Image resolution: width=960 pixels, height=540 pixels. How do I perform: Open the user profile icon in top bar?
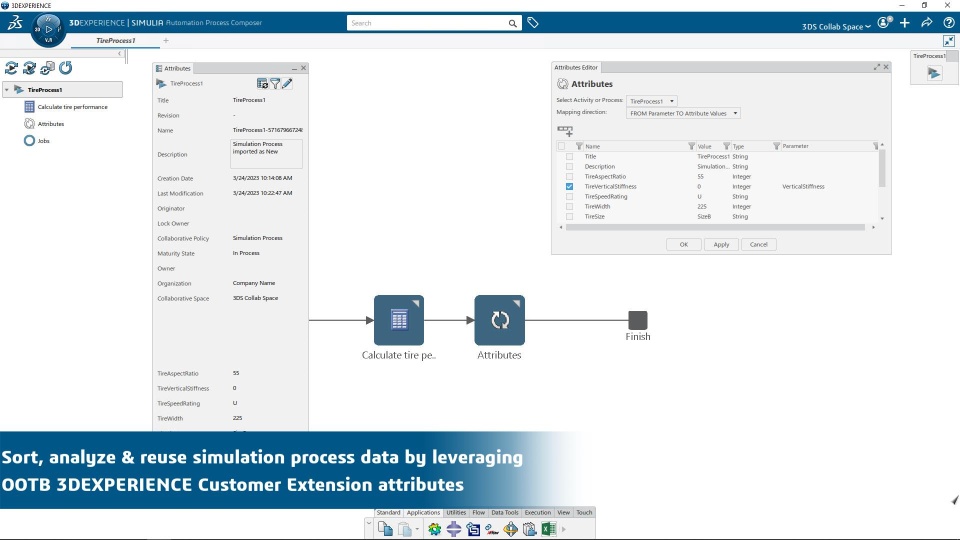[x=884, y=23]
